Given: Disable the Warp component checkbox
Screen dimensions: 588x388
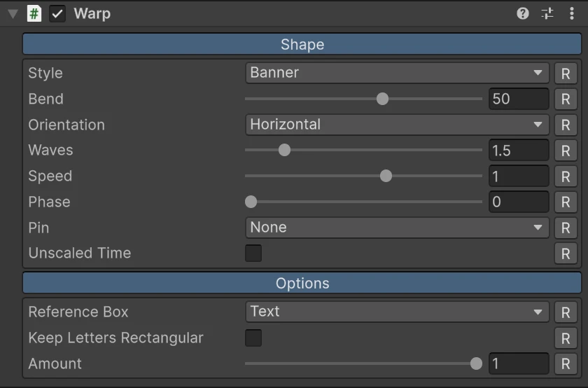Looking at the screenshot, I should click(x=57, y=14).
